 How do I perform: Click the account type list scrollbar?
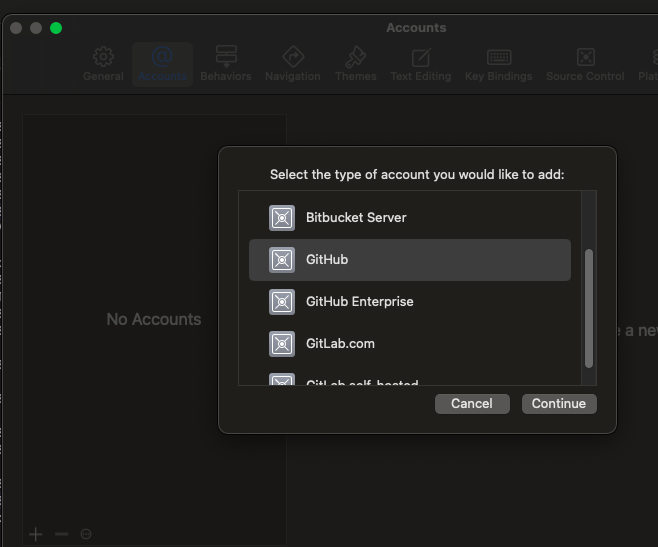pos(589,309)
